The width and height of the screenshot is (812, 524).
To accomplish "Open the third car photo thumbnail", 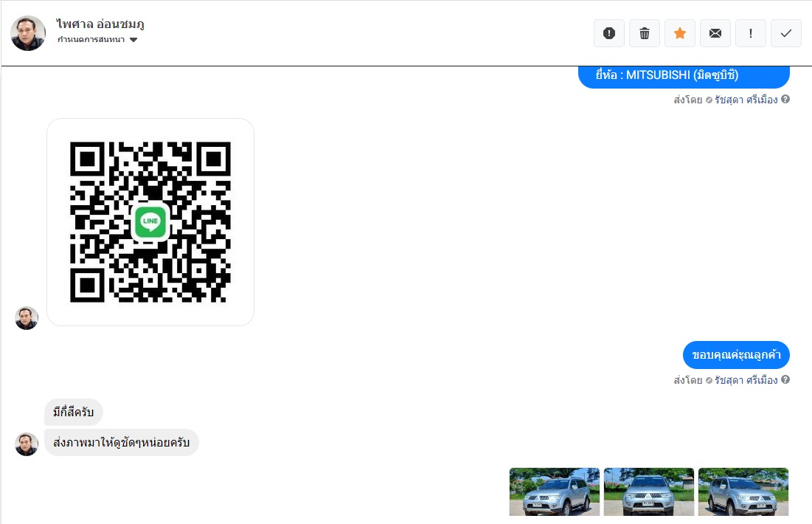I will click(x=743, y=492).
